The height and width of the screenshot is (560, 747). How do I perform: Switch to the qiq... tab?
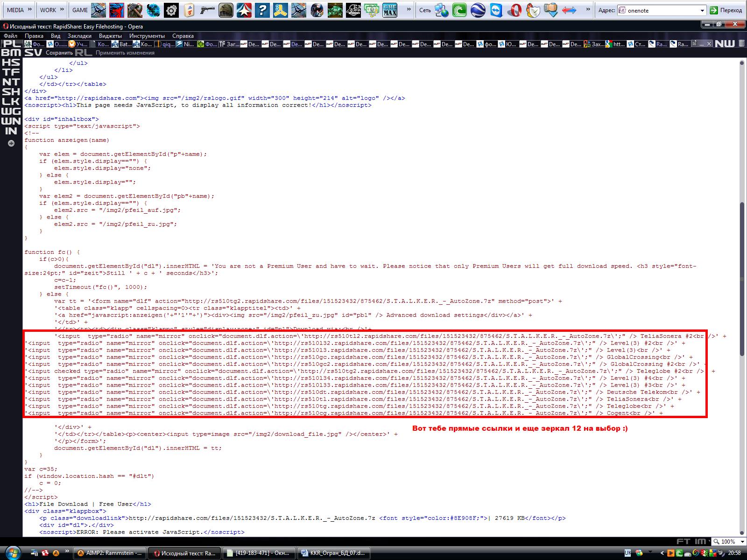pyautogui.click(x=165, y=44)
